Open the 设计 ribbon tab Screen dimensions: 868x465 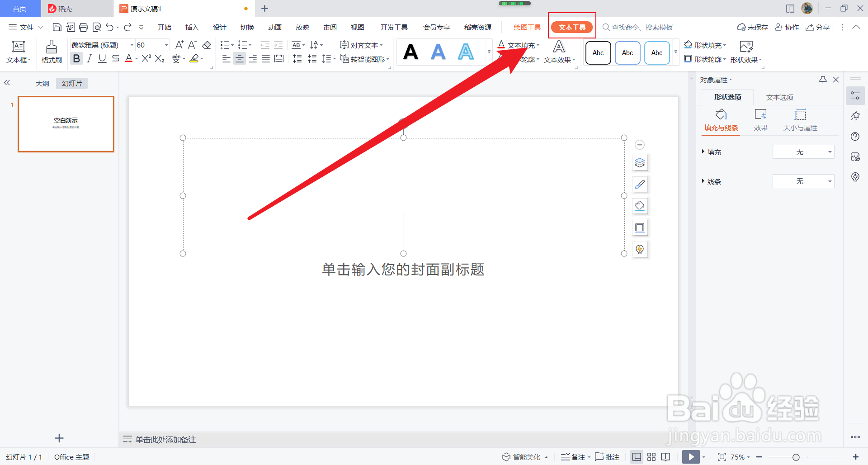point(220,27)
